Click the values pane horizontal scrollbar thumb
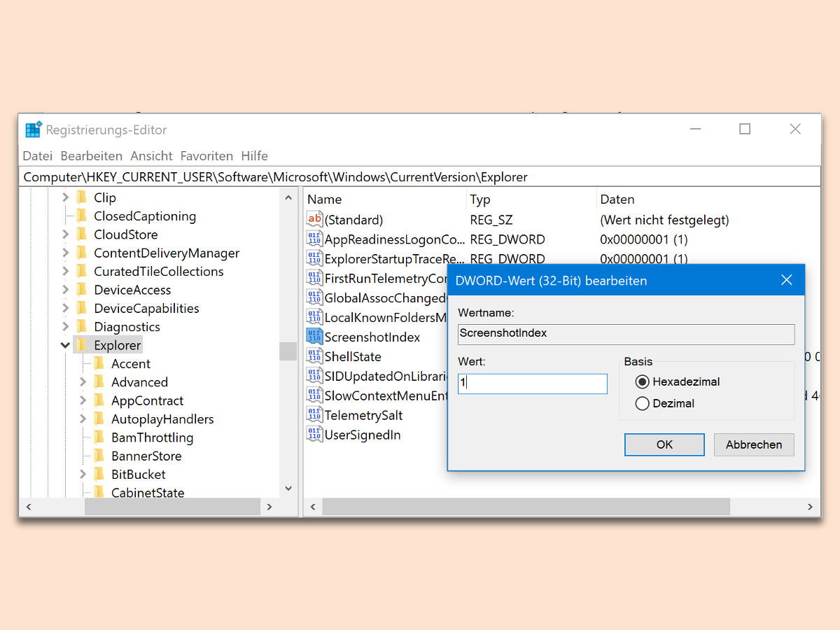The height and width of the screenshot is (630, 840). coord(526,506)
